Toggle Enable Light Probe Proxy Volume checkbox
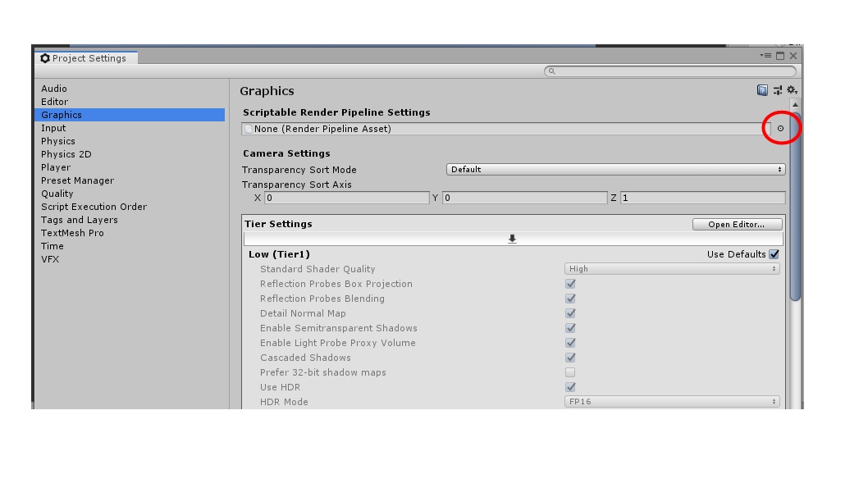The height and width of the screenshot is (488, 868). (570, 343)
